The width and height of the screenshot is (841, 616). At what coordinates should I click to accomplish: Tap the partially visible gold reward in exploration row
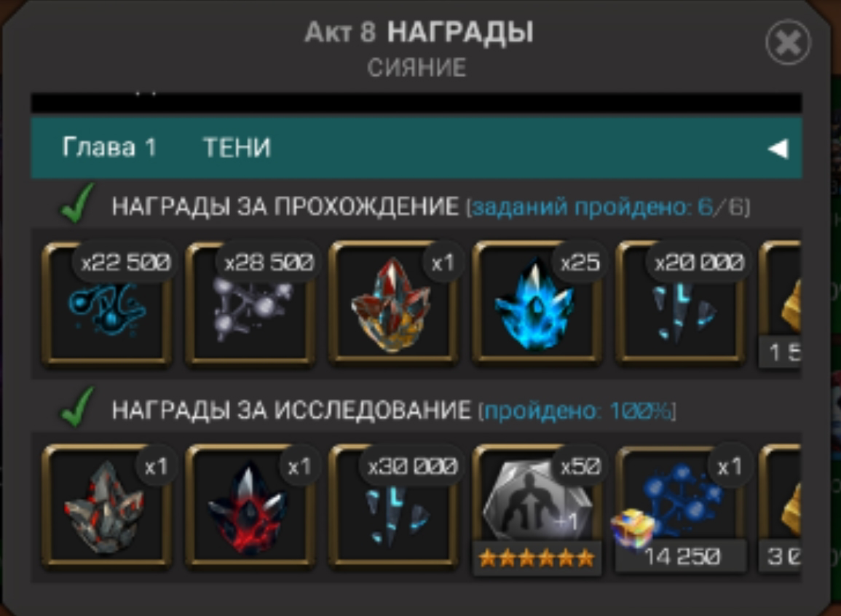pyautogui.click(x=781, y=508)
